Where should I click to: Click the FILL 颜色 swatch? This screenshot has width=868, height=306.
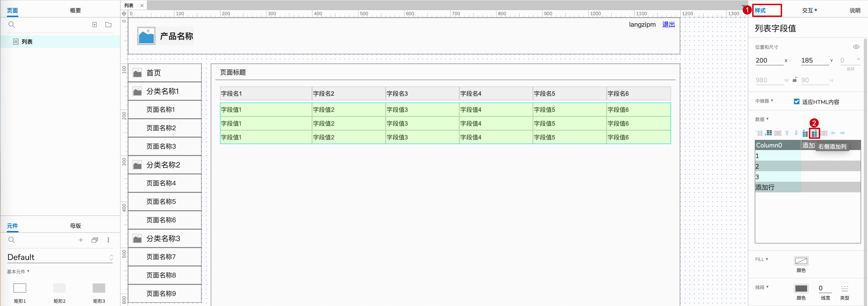point(801,261)
